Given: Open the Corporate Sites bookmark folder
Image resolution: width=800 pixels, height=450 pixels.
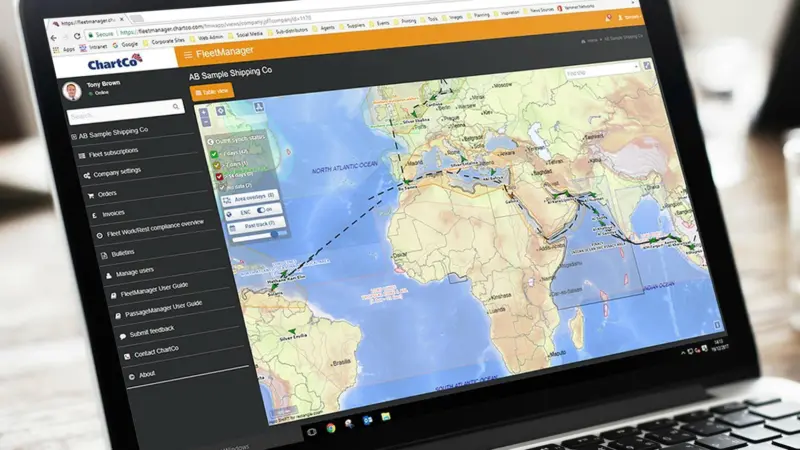Looking at the screenshot, I should pos(164,41).
